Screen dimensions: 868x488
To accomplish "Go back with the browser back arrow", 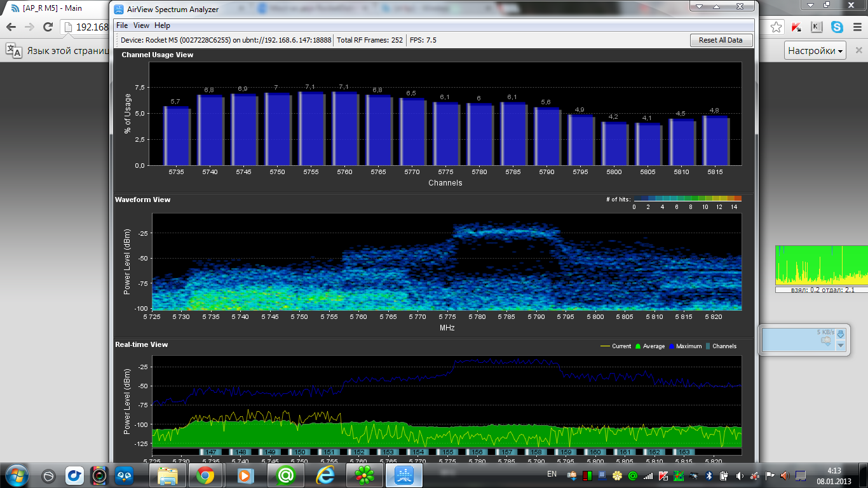I will click(x=11, y=27).
